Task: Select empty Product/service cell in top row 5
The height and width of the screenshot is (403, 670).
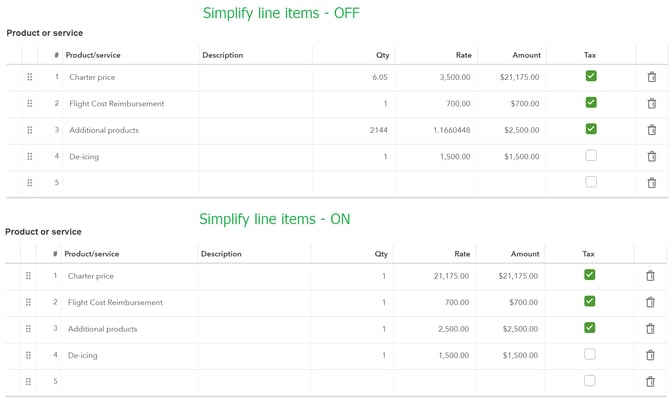Action: 130,183
